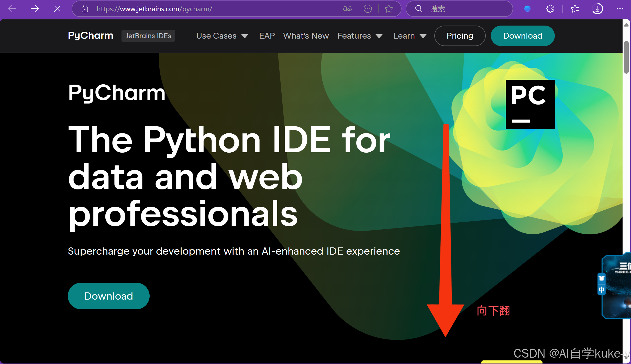
Task: Open the EAP menu item
Action: [267, 36]
